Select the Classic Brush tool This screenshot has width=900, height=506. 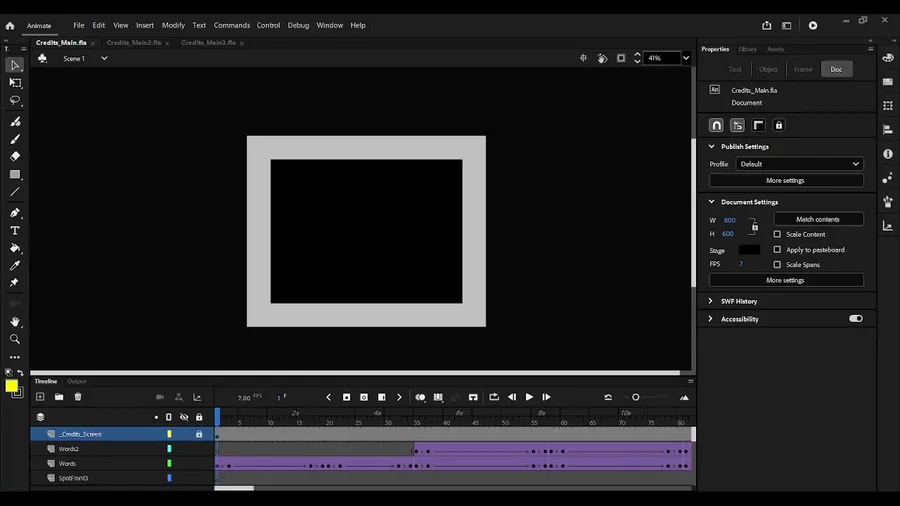[15, 139]
